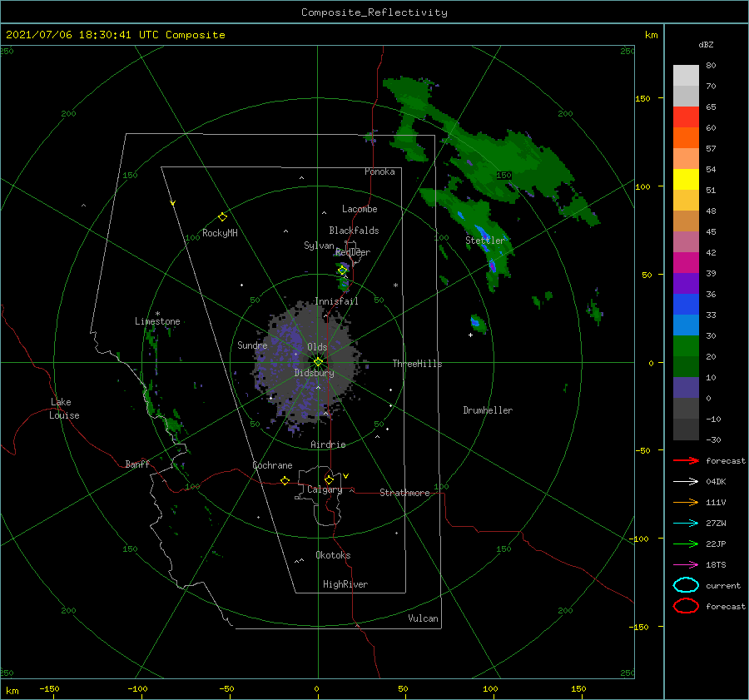749x700 pixels.
Task: Select the blue 36 dBZ color swatch
Action: [686, 304]
